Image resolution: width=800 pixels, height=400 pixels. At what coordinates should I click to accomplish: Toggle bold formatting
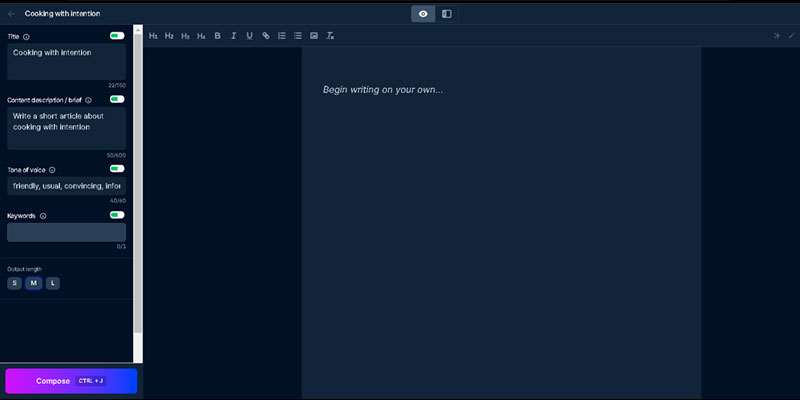217,36
